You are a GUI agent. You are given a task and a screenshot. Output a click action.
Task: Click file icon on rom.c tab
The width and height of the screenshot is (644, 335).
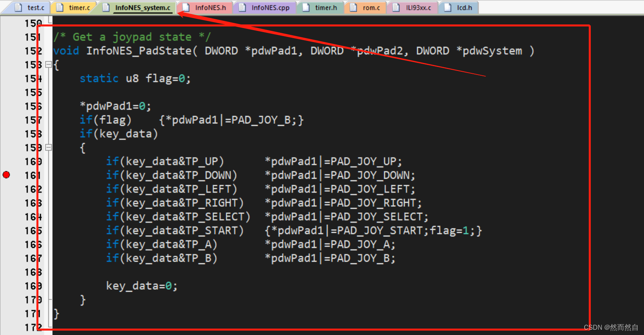[354, 8]
